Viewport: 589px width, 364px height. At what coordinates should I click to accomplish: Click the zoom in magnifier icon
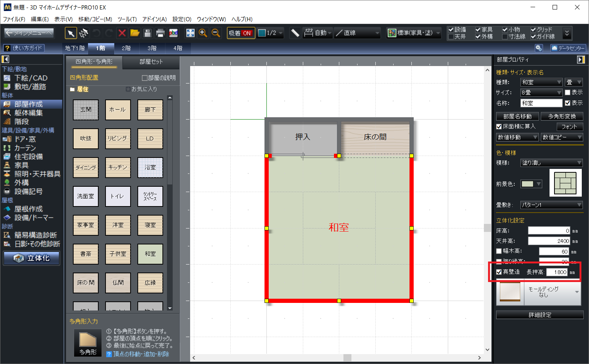(x=203, y=33)
